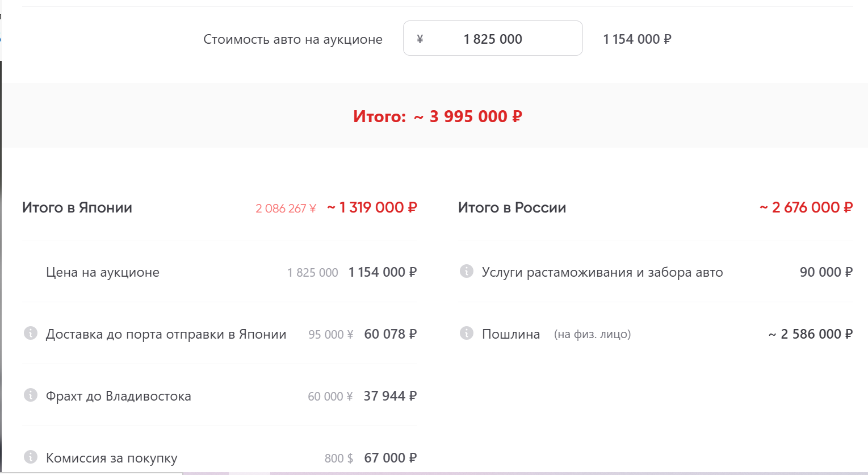Click info icon beside Доставка до порта отправки
Viewport: 868px width, 475px height.
click(31, 333)
